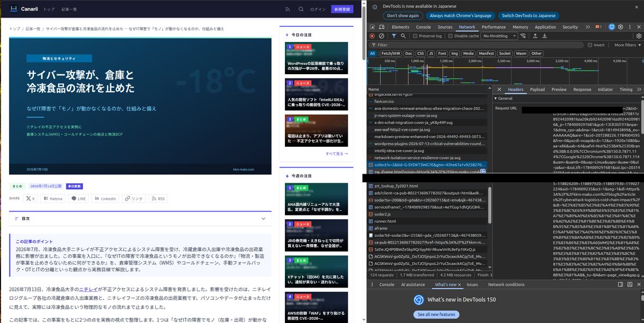
Task: Select the All request type filter
Action: [372, 53]
